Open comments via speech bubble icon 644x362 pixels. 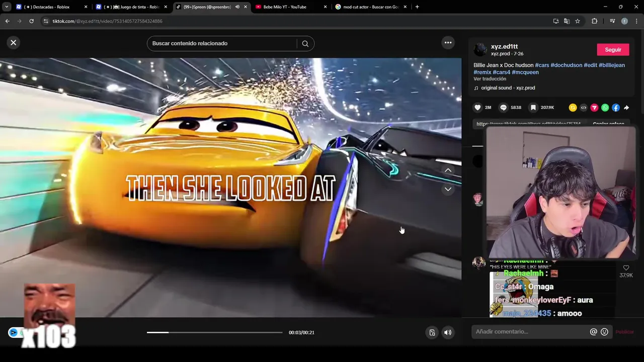pyautogui.click(x=503, y=108)
